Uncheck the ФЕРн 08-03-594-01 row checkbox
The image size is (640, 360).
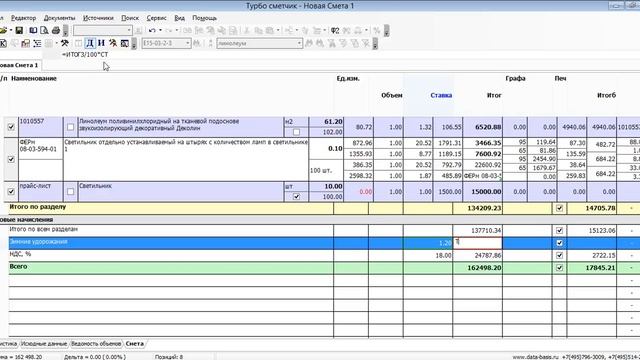11,160
